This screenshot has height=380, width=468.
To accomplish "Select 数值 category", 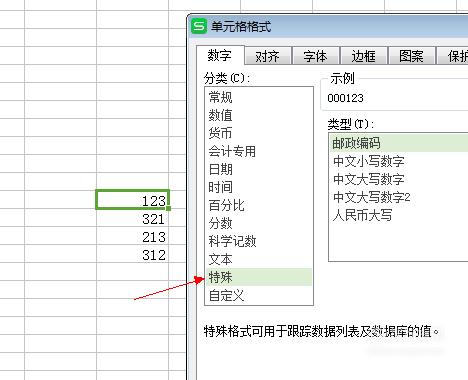I will [259, 115].
